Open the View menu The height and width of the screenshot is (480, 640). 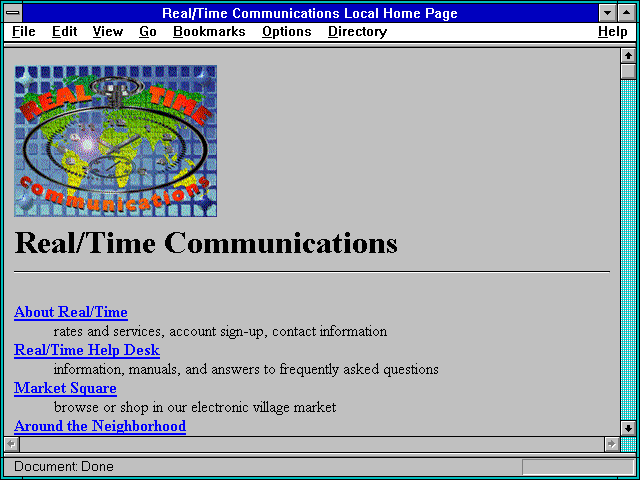click(x=108, y=31)
